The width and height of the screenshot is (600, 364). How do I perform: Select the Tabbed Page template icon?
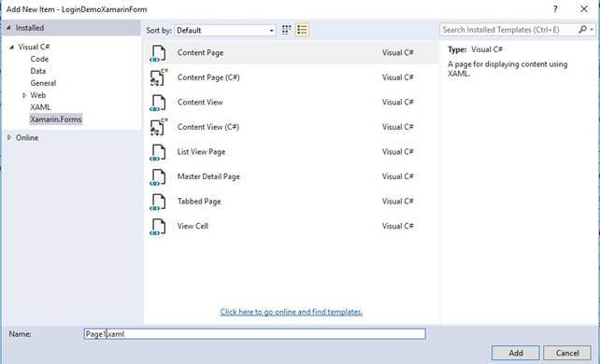coord(158,202)
